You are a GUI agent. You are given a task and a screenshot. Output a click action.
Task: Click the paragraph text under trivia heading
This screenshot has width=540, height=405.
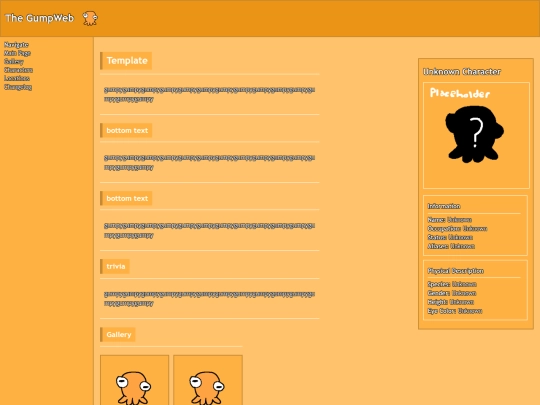[209, 299]
